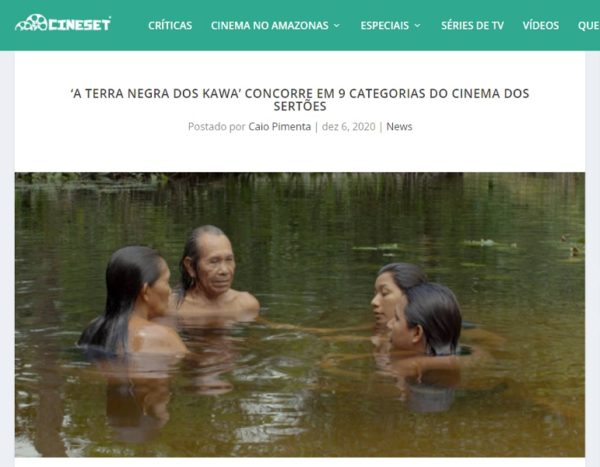600x467 pixels.
Task: Expand the Cinema no Amazonas chevron
Action: coord(337,26)
